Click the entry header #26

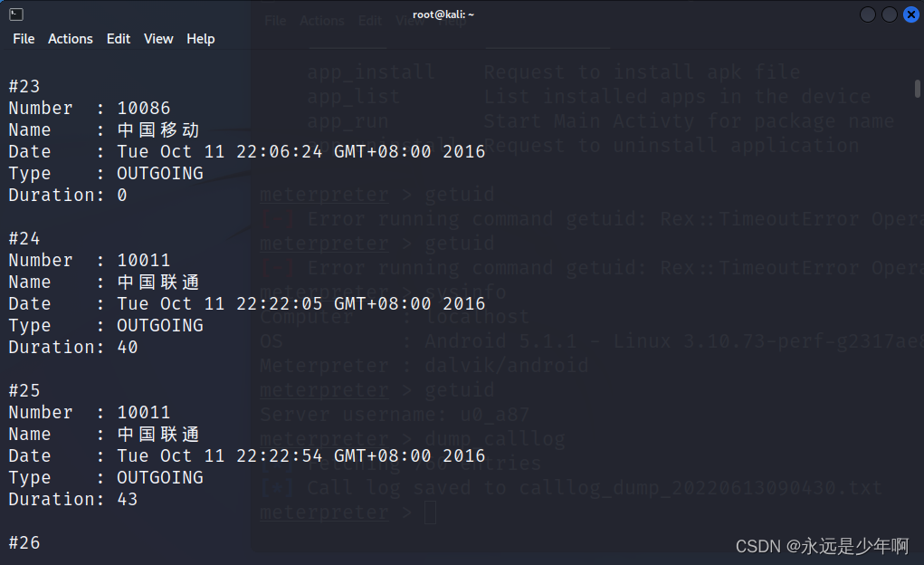[x=24, y=543]
